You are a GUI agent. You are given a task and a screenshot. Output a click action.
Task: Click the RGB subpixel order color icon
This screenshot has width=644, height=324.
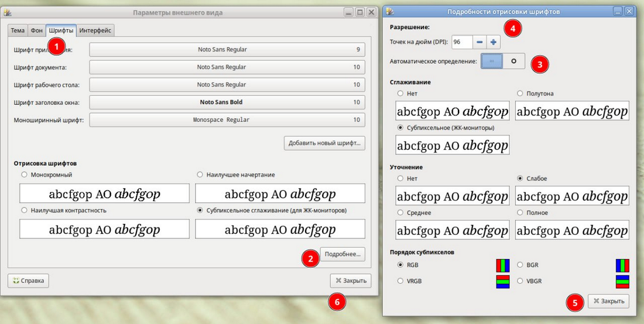[x=503, y=265]
